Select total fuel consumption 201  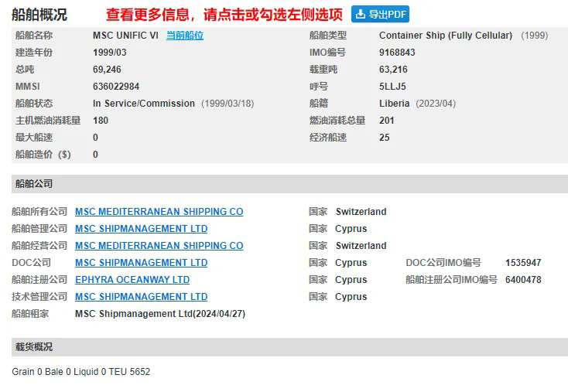click(x=386, y=121)
